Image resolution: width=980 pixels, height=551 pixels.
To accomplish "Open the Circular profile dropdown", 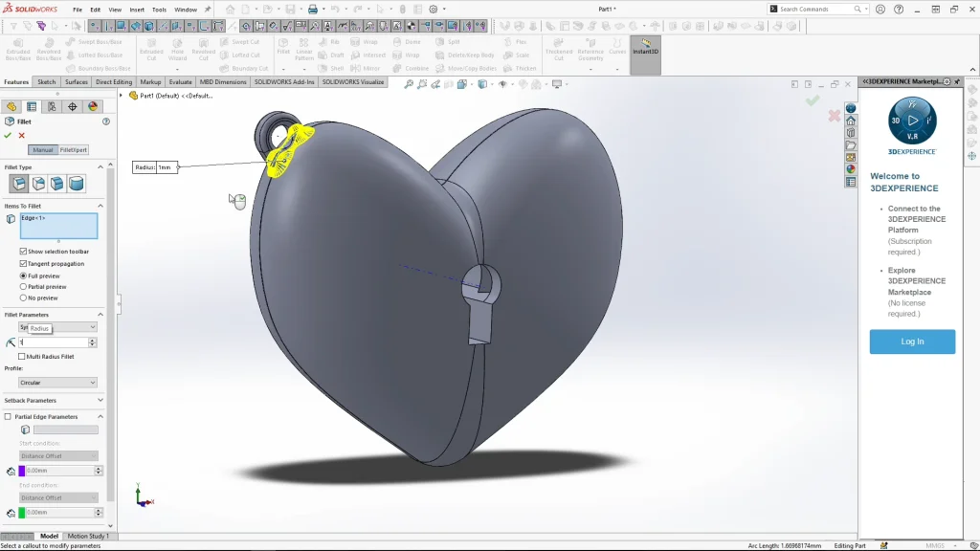I will (58, 383).
